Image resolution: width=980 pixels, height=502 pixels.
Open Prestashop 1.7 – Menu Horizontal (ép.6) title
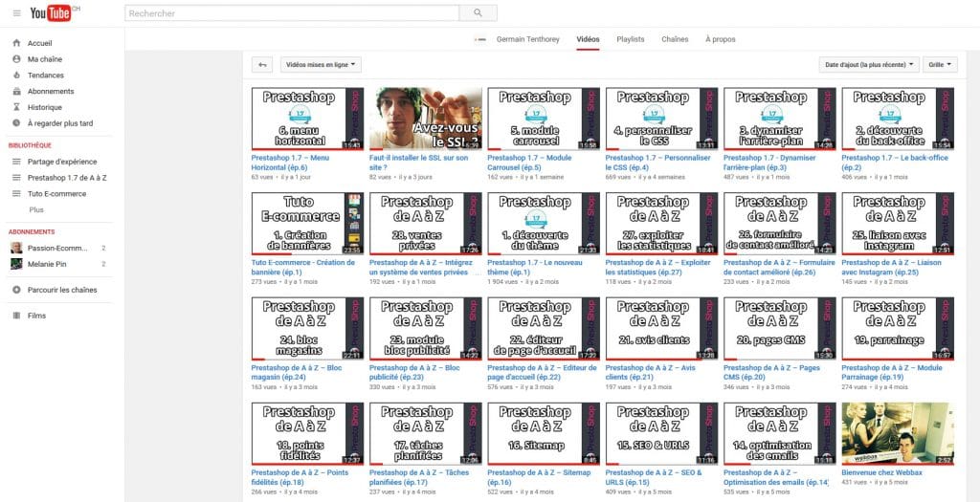click(x=290, y=163)
